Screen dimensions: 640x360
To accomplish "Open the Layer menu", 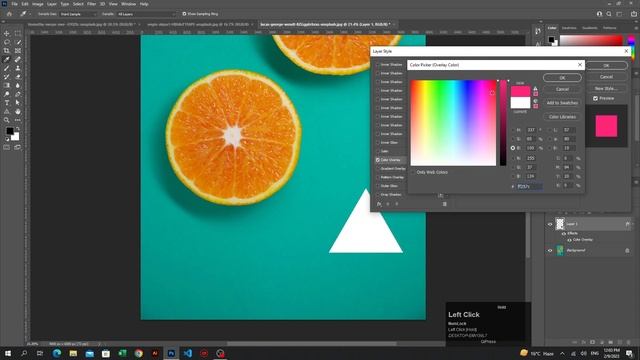I will [x=52, y=4].
